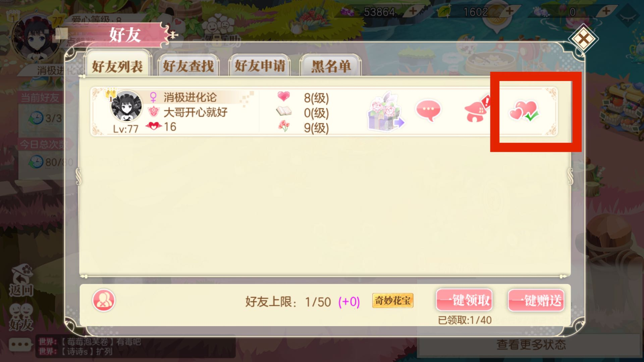Click the 一键领取 button
The height and width of the screenshot is (362, 644).
point(464,300)
